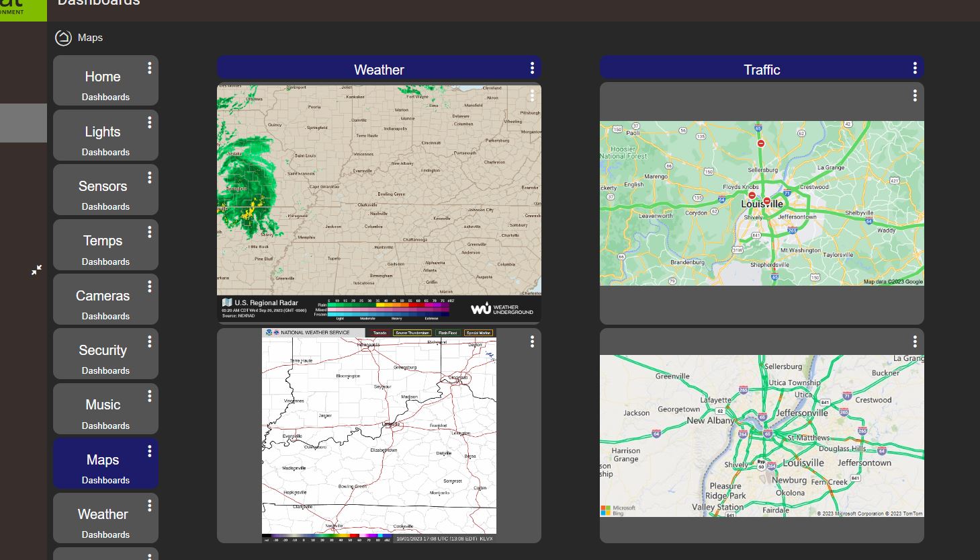Click the Louisville label on Google map
The image size is (980, 560).
point(762,204)
